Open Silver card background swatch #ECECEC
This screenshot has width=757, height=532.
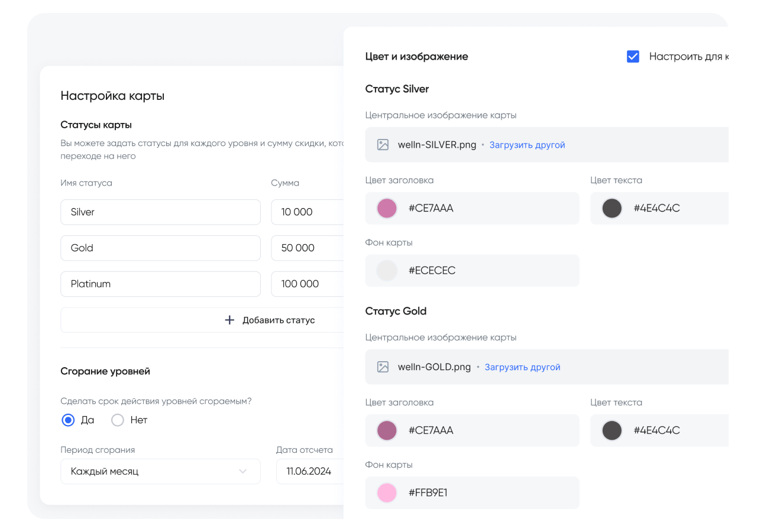(x=387, y=271)
